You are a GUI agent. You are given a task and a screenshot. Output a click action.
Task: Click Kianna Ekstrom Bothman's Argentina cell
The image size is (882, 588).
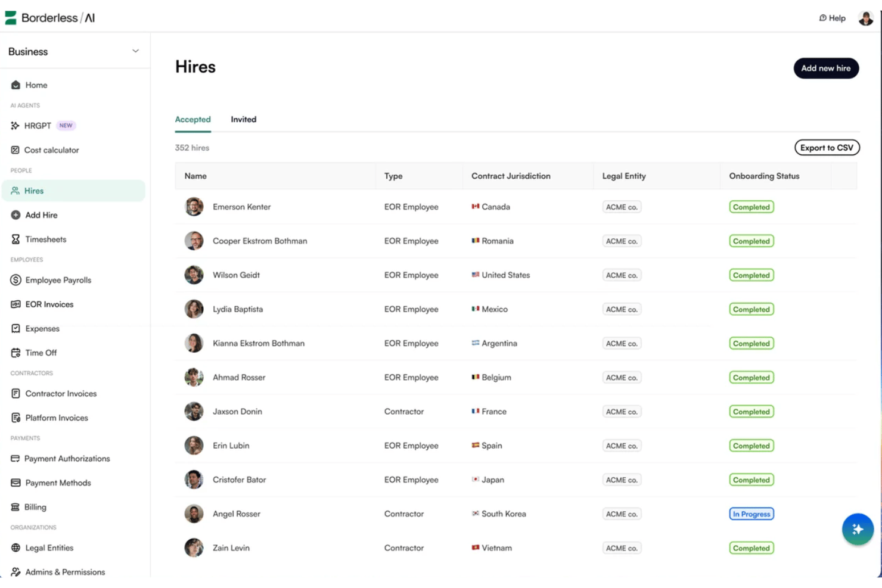point(495,344)
